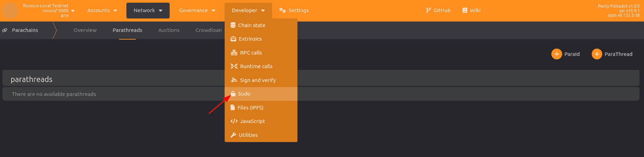Expand the Governance dropdown menu
Image resolution: width=644 pixels, height=157 pixels.
[x=197, y=10]
